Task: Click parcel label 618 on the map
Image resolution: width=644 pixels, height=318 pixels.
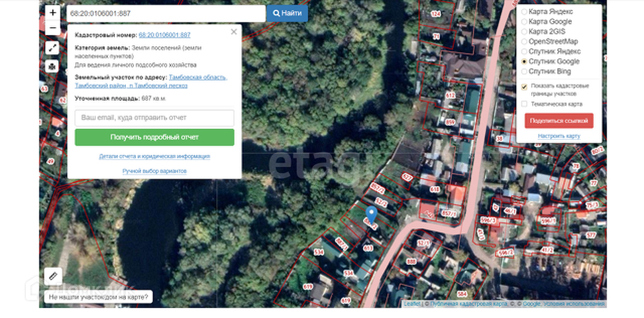Action: click(x=435, y=189)
